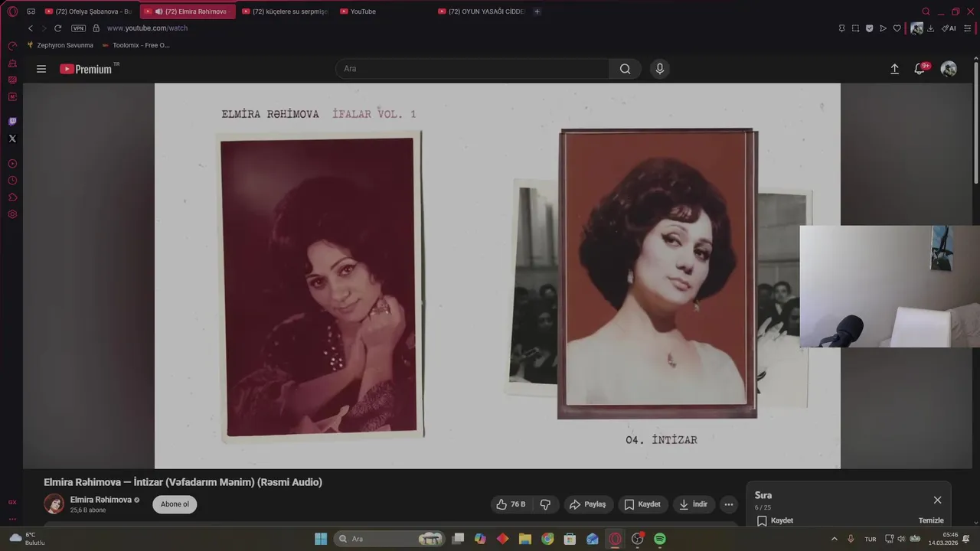Viewport: 980px width, 551px height.
Task: Open Elmira Rəhimova channel name link
Action: [x=101, y=500]
